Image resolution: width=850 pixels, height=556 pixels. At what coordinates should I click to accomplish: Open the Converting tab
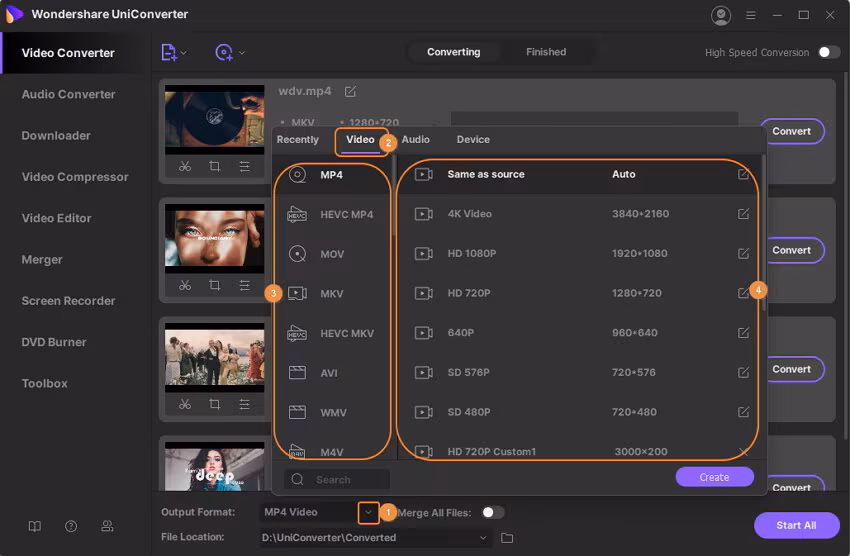pyautogui.click(x=454, y=52)
